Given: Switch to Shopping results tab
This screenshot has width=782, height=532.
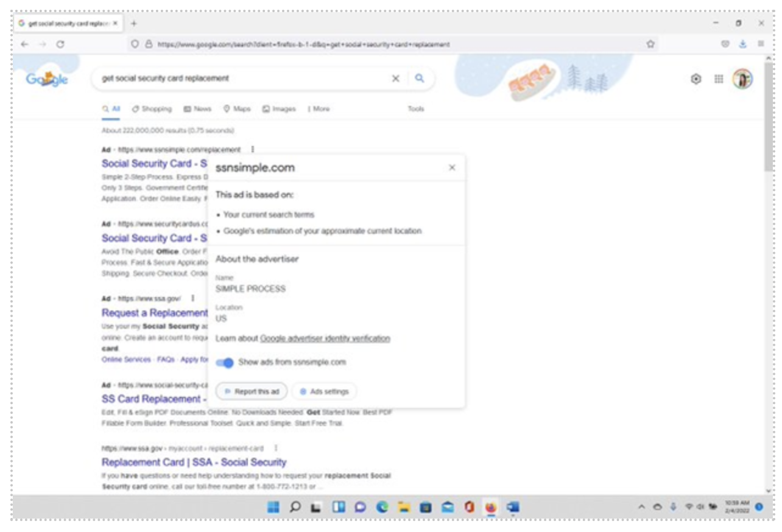Looking at the screenshot, I should 152,109.
